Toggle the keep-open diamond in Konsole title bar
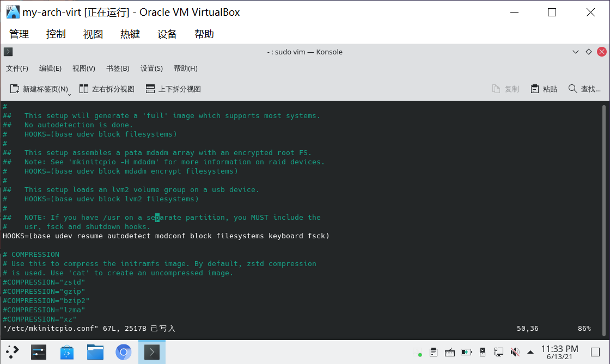Image resolution: width=610 pixels, height=364 pixels. [588, 52]
